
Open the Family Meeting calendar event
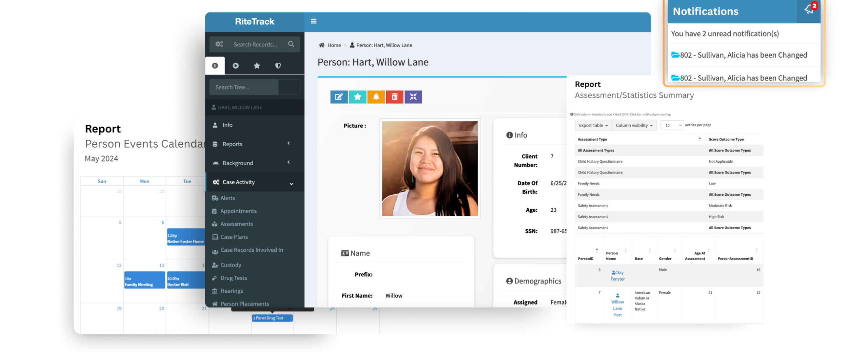(x=144, y=280)
